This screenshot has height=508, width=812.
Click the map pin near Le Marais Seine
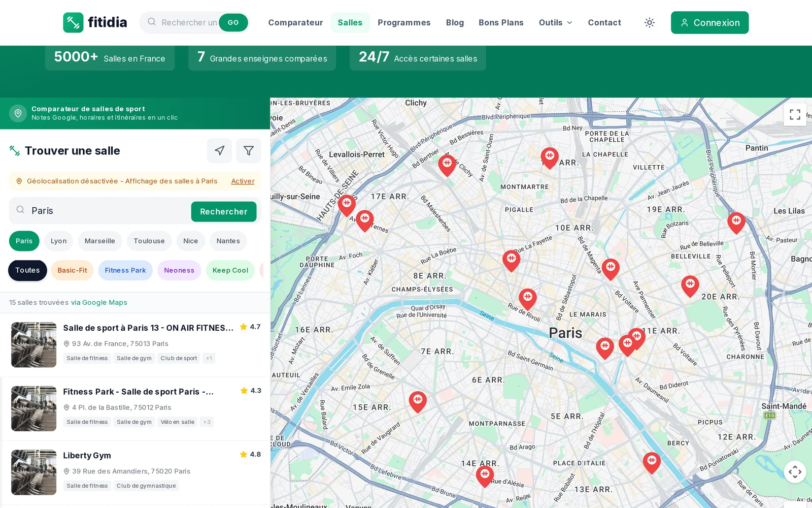[604, 348]
